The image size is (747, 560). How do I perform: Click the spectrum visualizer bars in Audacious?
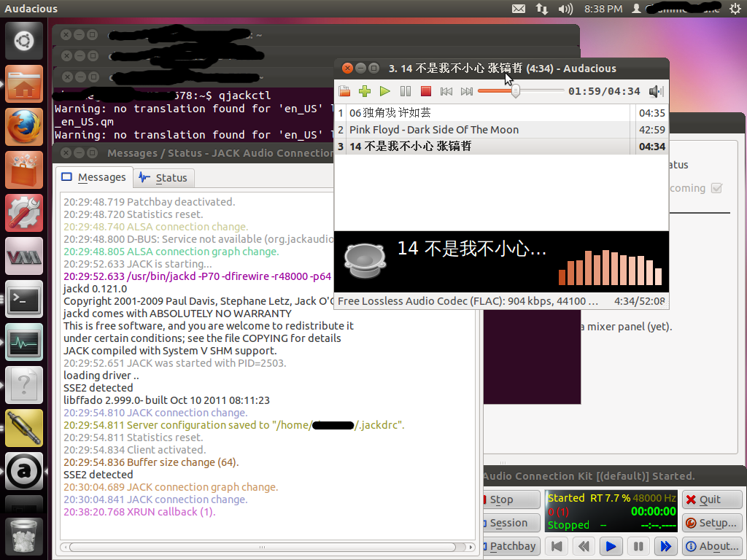coord(611,268)
